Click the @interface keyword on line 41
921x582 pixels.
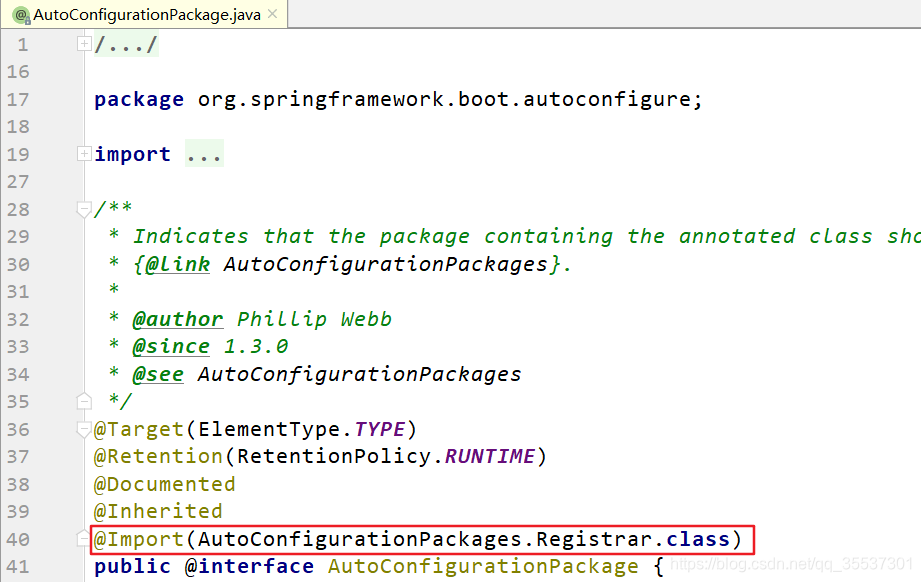249,566
